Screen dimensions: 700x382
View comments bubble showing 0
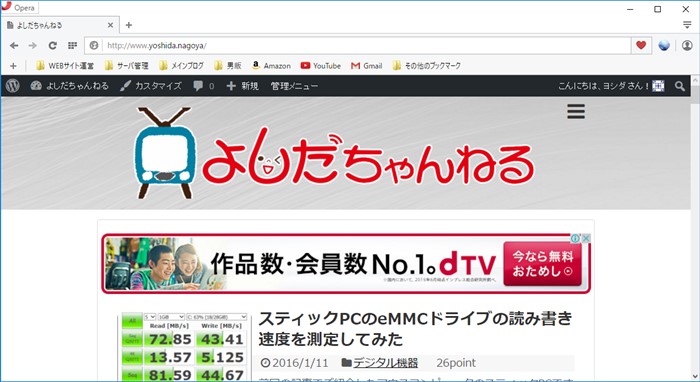coord(204,86)
